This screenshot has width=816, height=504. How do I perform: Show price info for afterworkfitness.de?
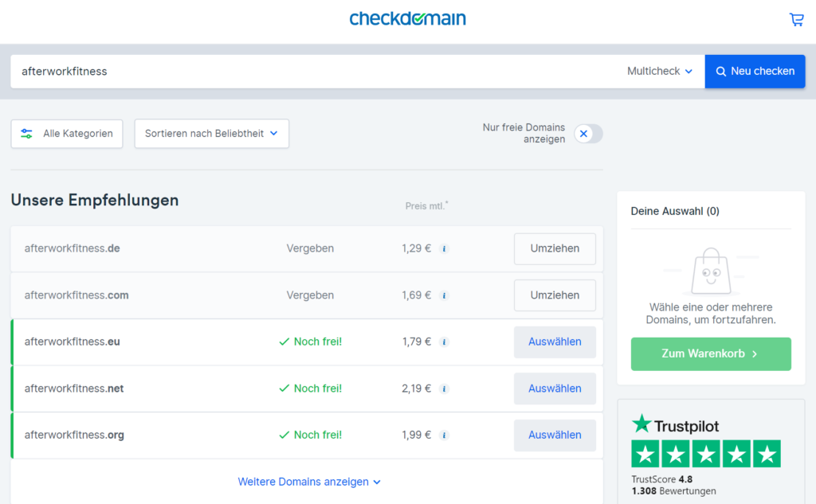pos(444,248)
